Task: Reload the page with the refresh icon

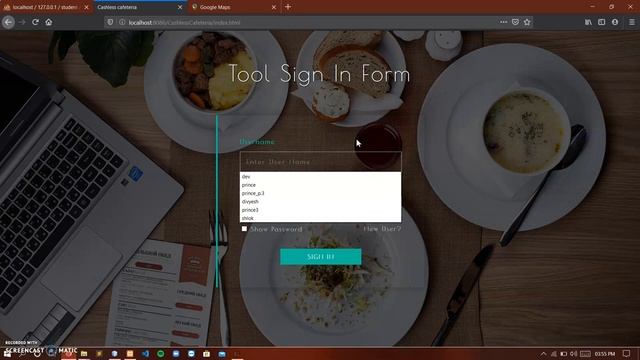Action: (36, 22)
